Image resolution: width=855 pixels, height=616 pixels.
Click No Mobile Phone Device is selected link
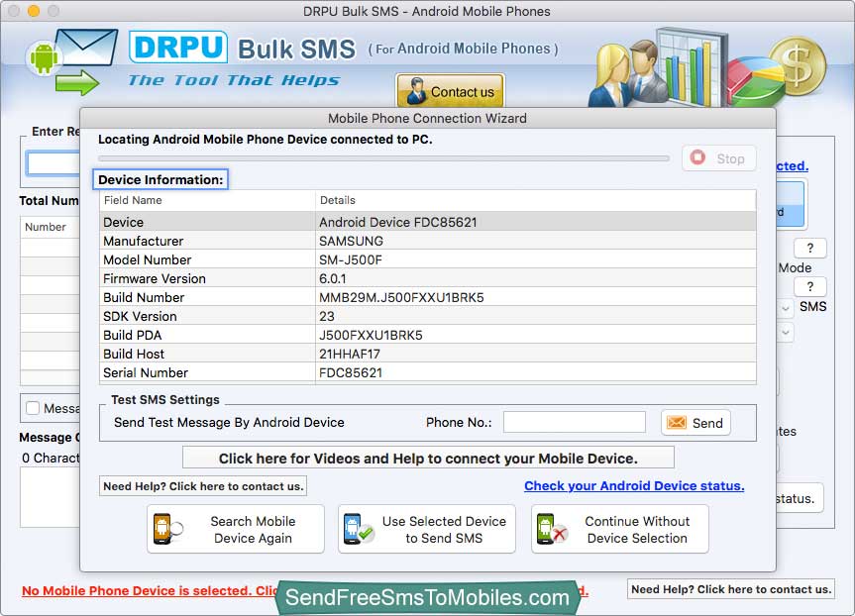tap(150, 590)
